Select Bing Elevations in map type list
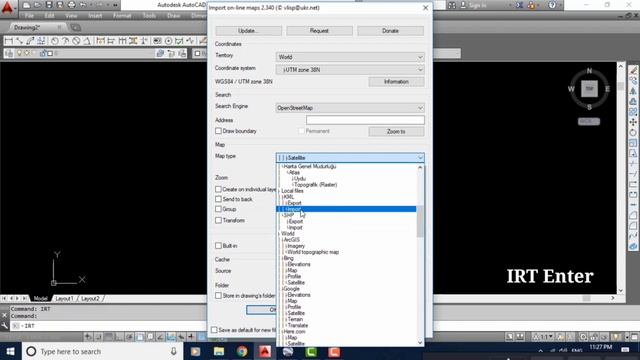640x360 pixels. [x=298, y=264]
